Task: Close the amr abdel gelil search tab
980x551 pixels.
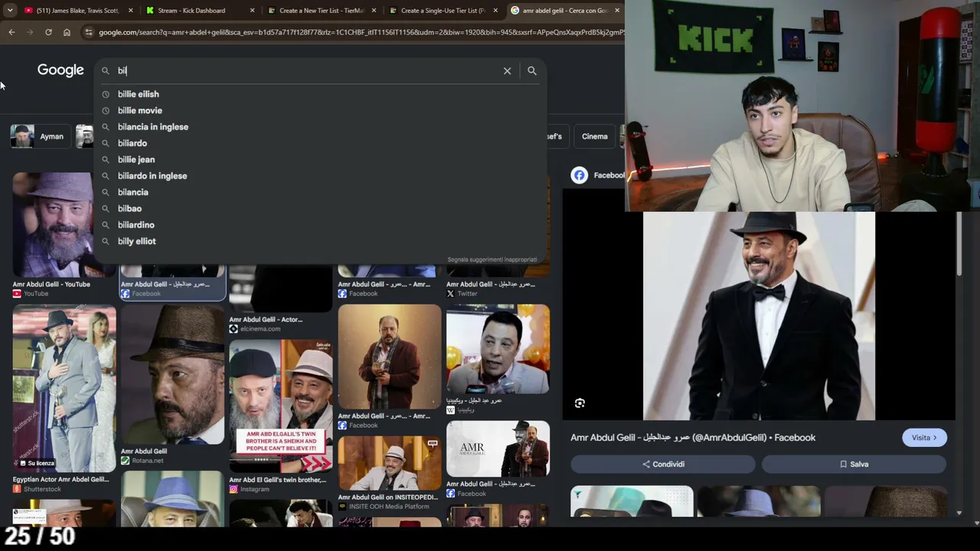Action: tap(617, 11)
